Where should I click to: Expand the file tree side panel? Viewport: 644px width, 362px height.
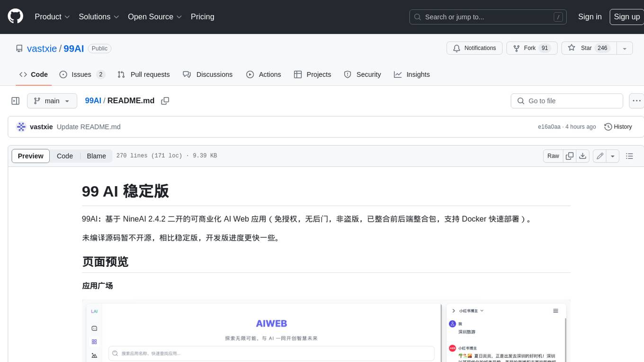[16, 101]
